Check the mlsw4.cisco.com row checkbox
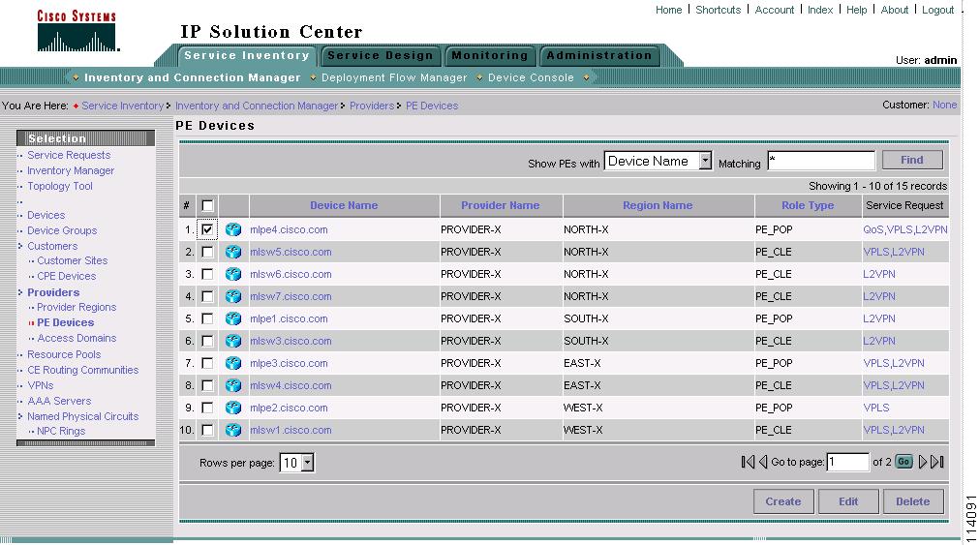 [x=207, y=385]
